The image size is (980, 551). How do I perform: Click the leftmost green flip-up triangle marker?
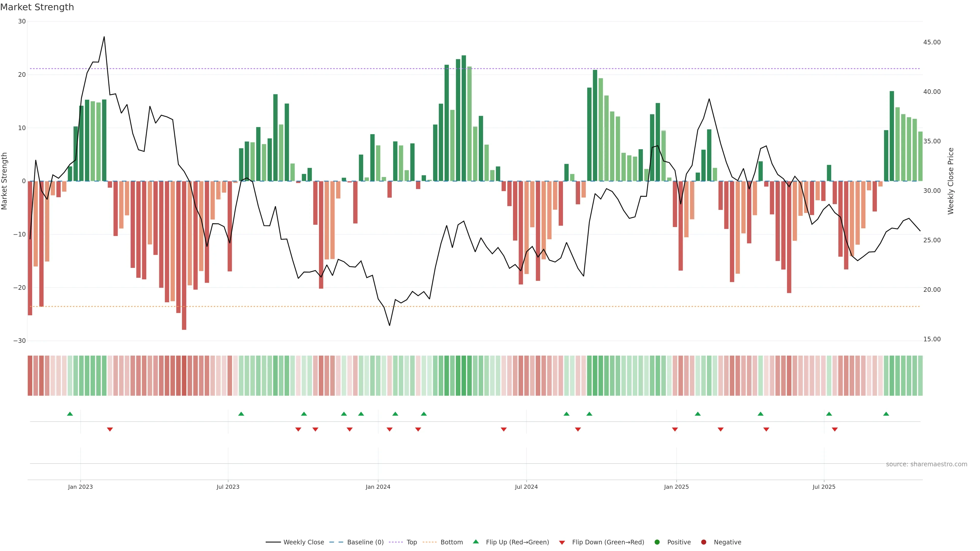(70, 414)
